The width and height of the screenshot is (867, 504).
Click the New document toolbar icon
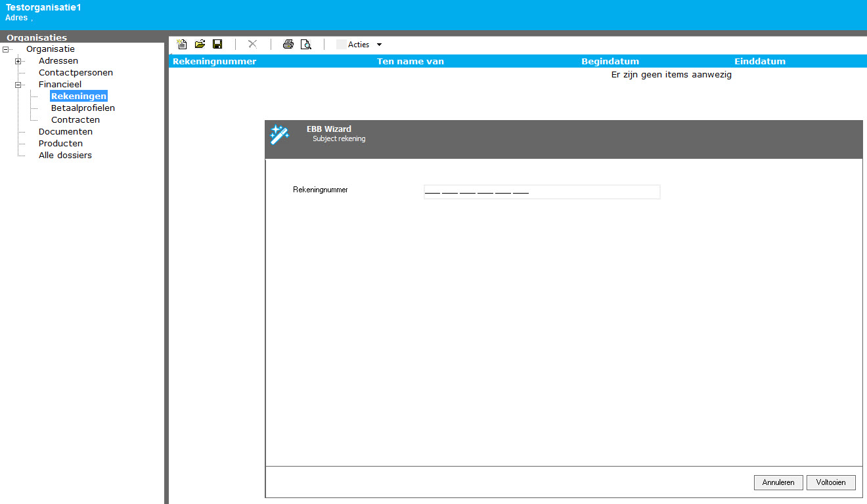[x=182, y=45]
